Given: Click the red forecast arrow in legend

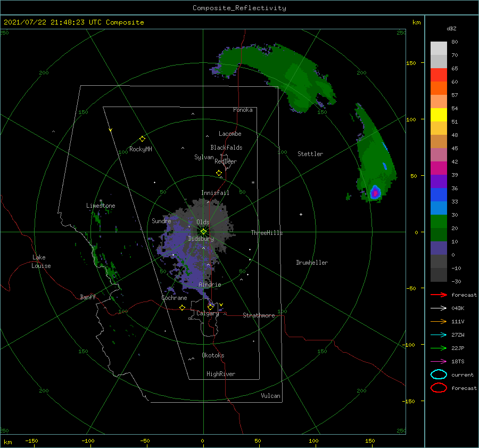Looking at the screenshot, I should pos(439,295).
